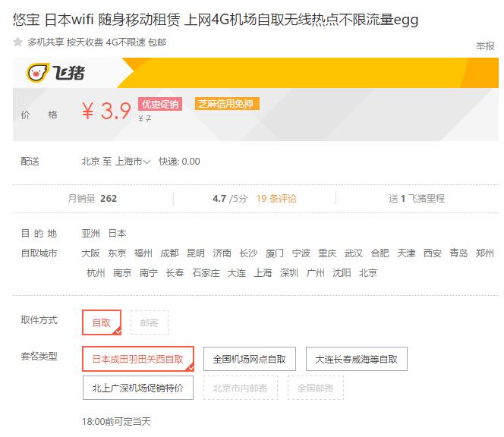Click the 18:00前可定当天 note
The width and height of the screenshot is (504, 437).
[116, 421]
